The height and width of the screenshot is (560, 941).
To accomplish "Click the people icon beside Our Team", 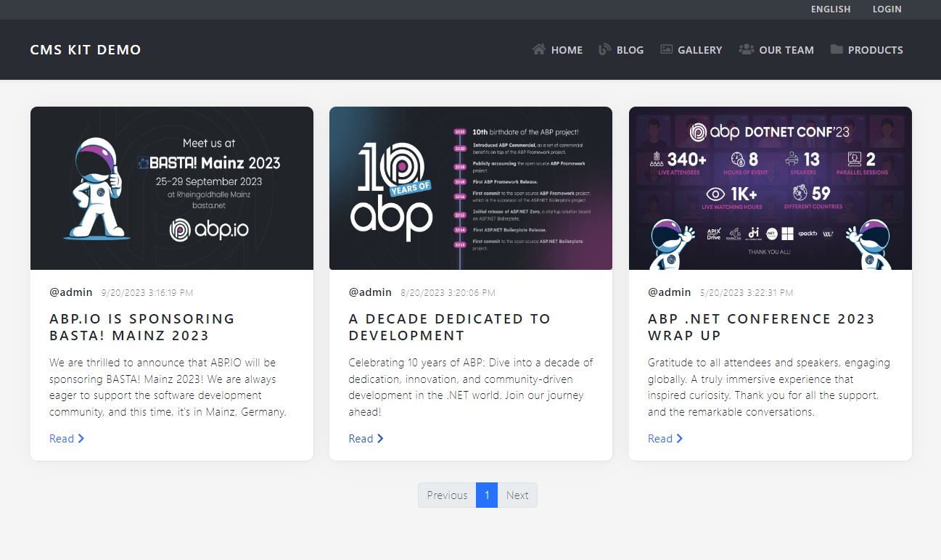I will click(746, 49).
